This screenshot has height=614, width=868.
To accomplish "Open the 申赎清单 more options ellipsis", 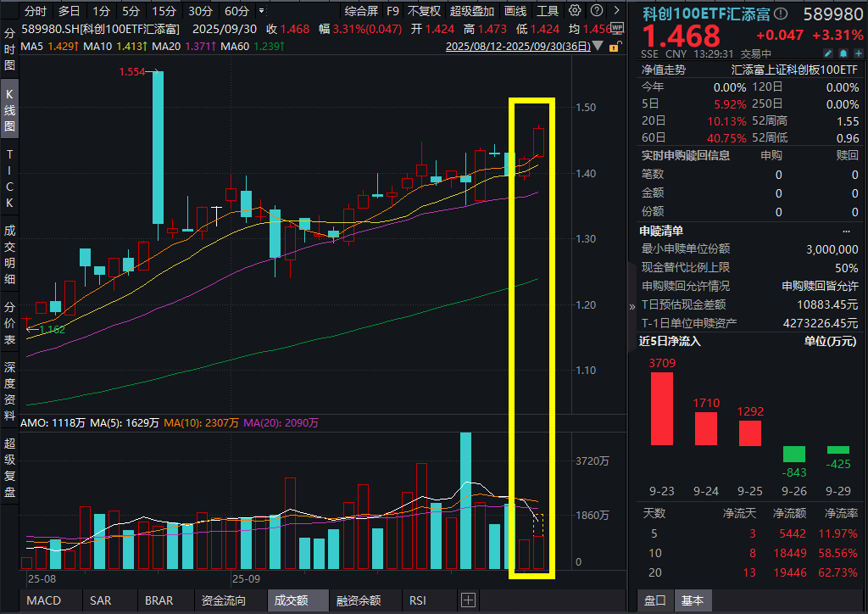I will coord(846,232).
